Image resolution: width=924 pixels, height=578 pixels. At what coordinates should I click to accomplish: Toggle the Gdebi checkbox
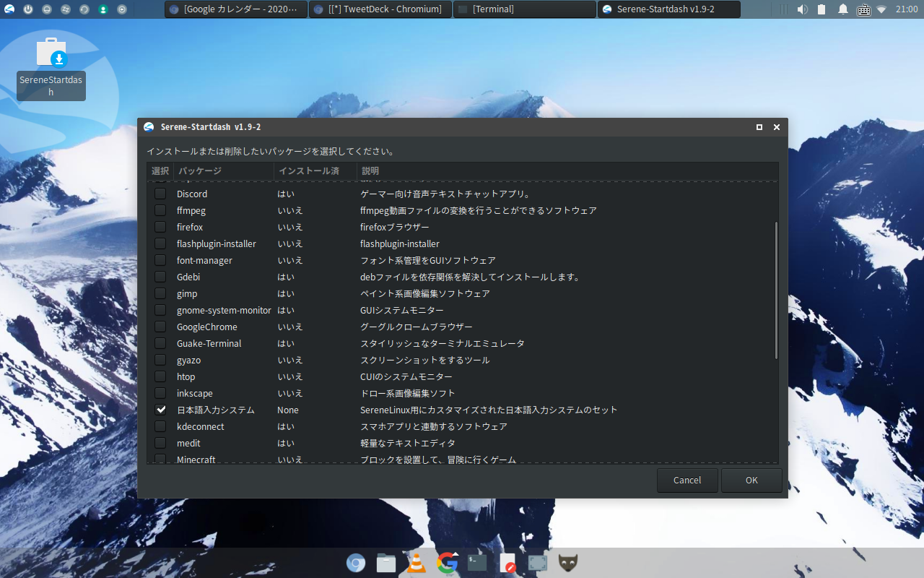point(160,277)
